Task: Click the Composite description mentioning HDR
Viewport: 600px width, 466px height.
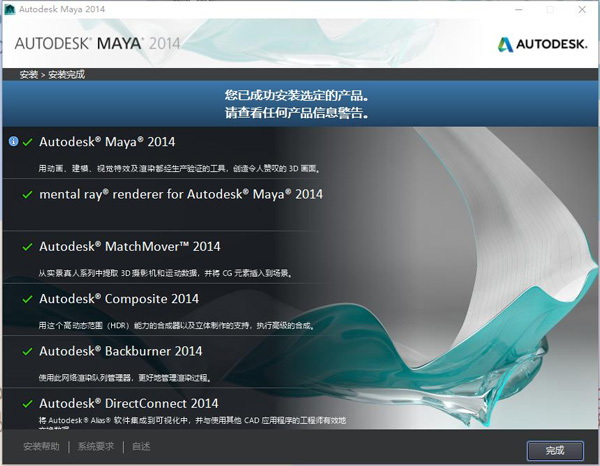Action: pos(176,326)
